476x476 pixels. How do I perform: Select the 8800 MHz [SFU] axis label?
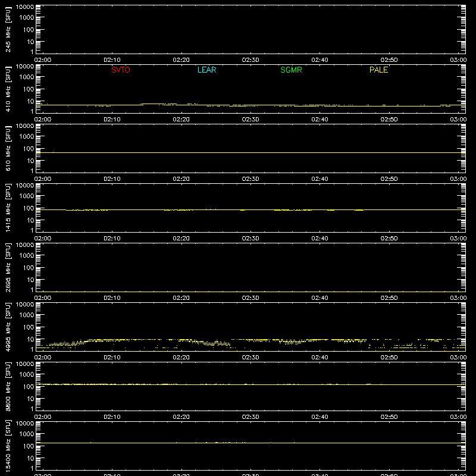pos(8,387)
